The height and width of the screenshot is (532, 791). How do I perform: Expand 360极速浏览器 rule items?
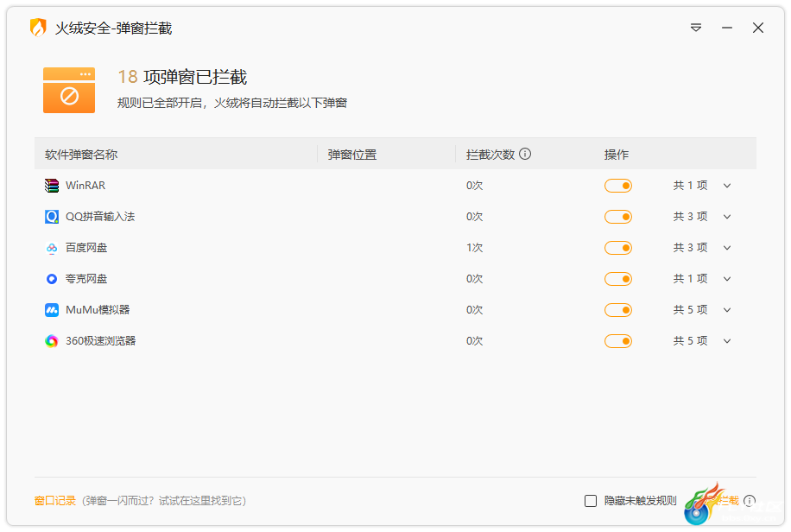tap(727, 341)
